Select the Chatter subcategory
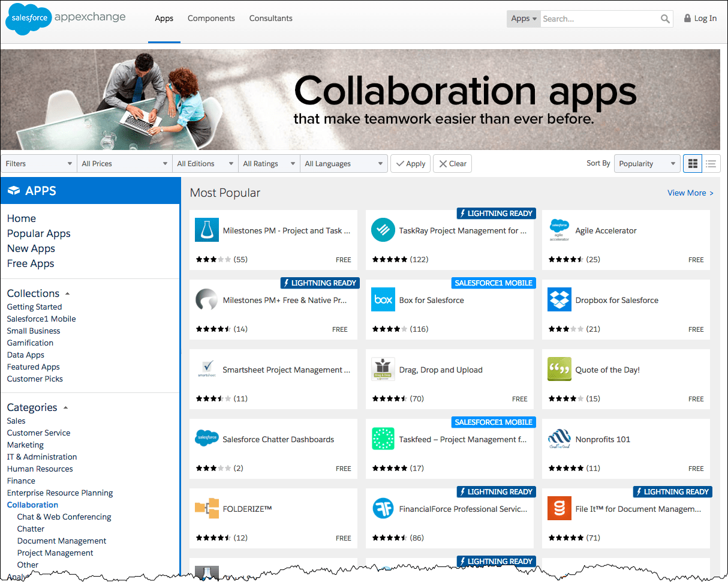The height and width of the screenshot is (582, 728). (31, 529)
